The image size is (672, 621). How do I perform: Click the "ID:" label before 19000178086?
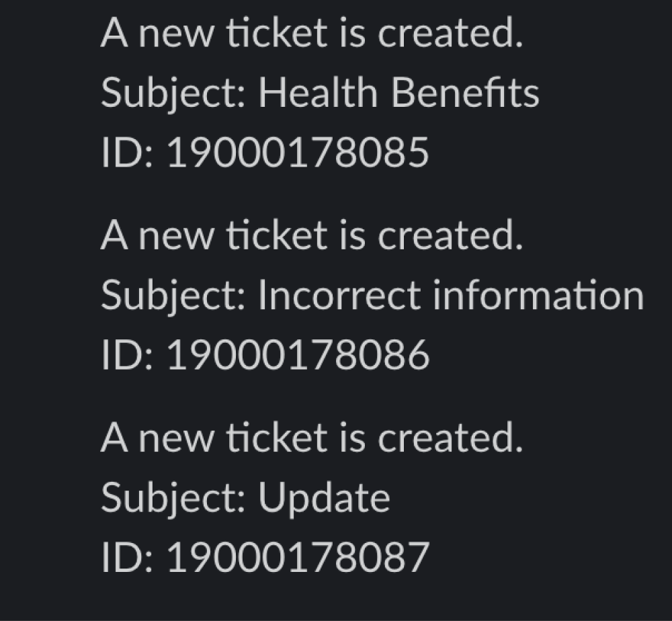click(128, 356)
